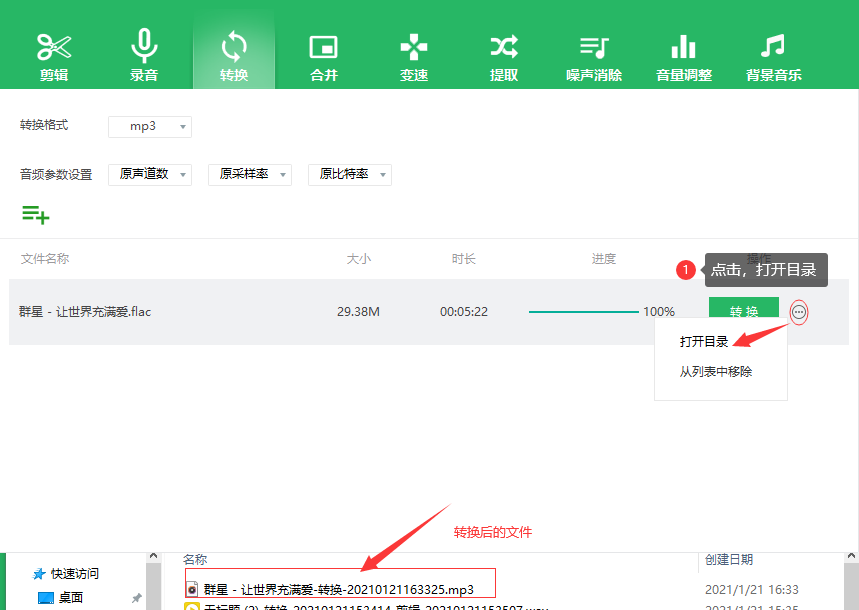Open the 音量调整 volume adjust tool
Viewport: 859px width, 610px height.
point(684,57)
